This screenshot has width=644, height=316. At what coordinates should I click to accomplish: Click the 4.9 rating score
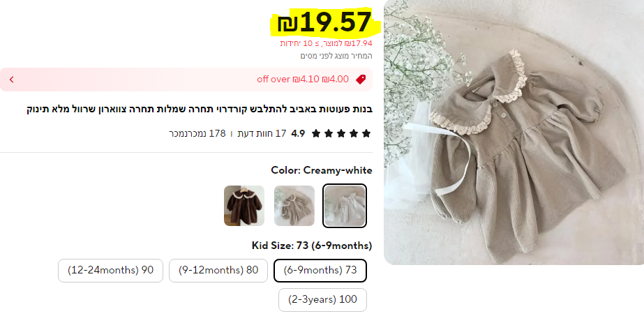tap(298, 133)
